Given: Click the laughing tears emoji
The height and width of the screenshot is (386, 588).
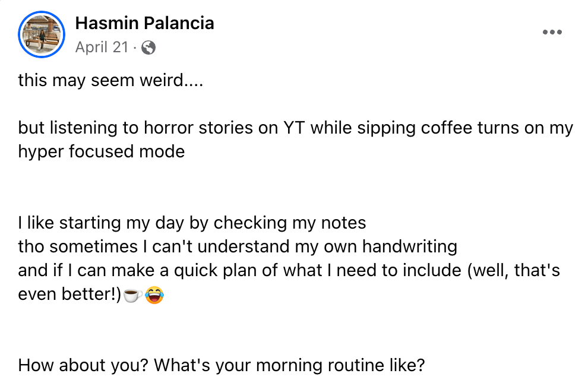Looking at the screenshot, I should [154, 295].
